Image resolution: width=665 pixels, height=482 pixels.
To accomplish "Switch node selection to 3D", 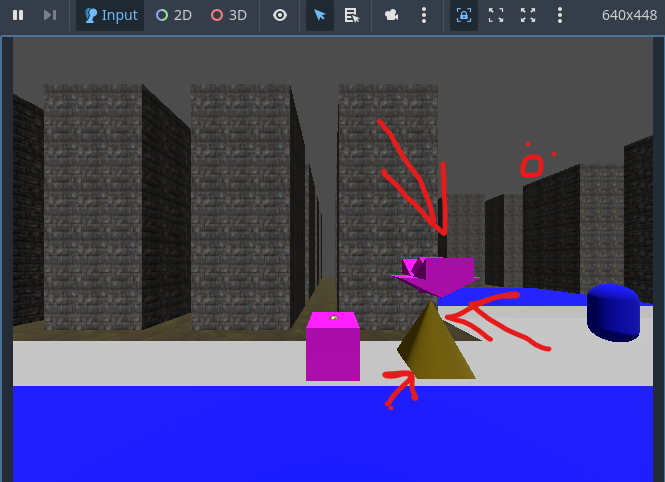I will tap(229, 15).
